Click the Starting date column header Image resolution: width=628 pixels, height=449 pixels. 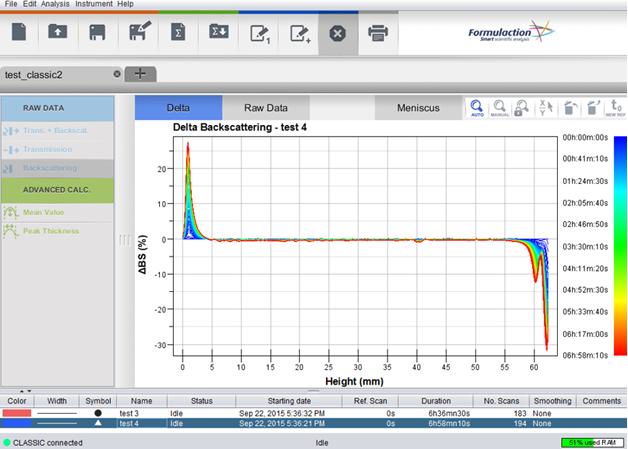pos(289,401)
